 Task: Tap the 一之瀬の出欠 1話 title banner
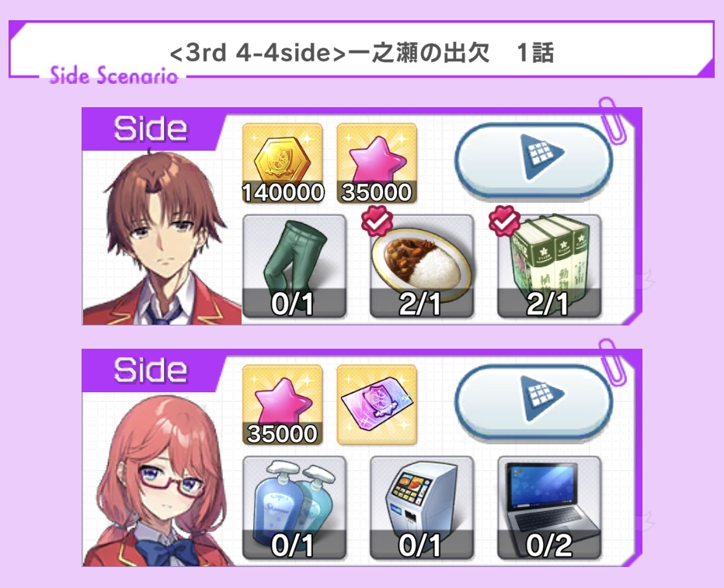361,49
